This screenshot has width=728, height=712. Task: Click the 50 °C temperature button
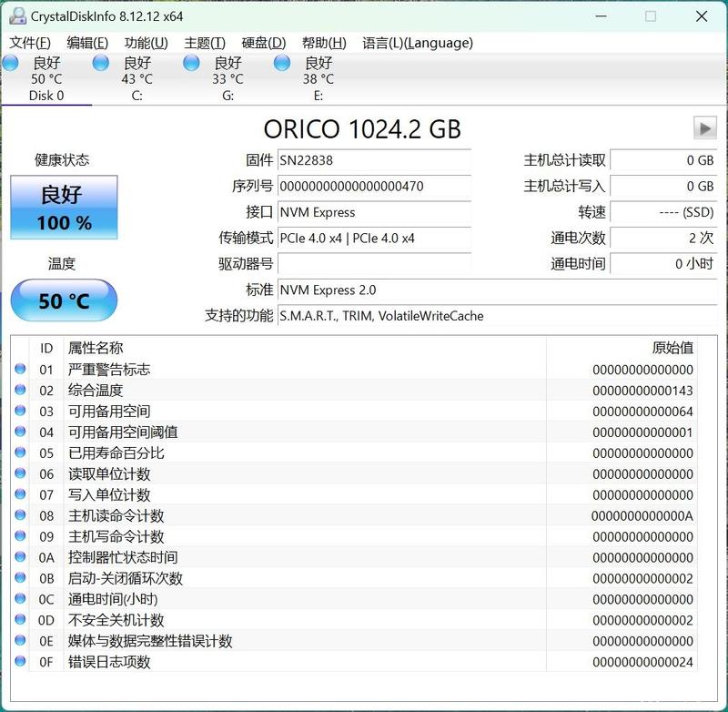(x=64, y=300)
